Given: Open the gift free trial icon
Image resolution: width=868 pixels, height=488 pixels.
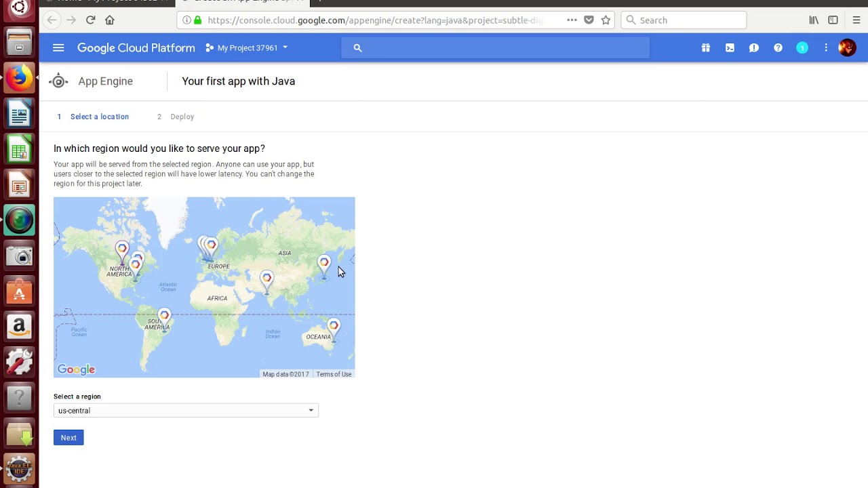Looking at the screenshot, I should [x=706, y=47].
